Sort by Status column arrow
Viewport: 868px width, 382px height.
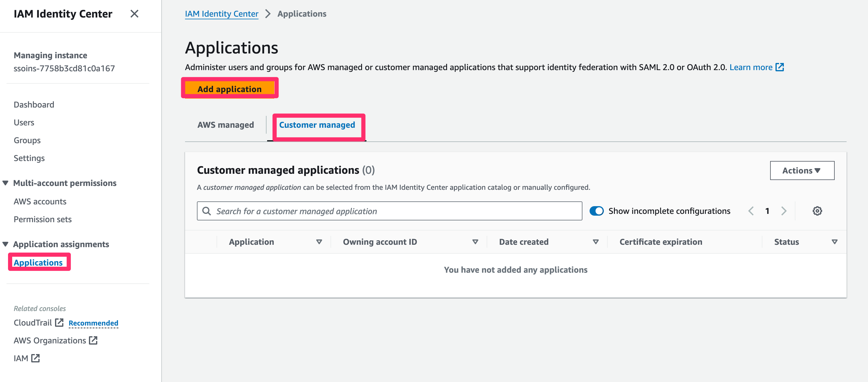pos(834,242)
